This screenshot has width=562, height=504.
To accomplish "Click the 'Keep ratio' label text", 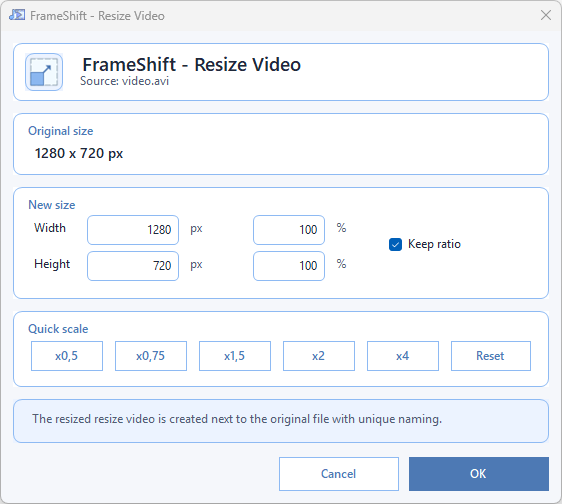I will (434, 244).
